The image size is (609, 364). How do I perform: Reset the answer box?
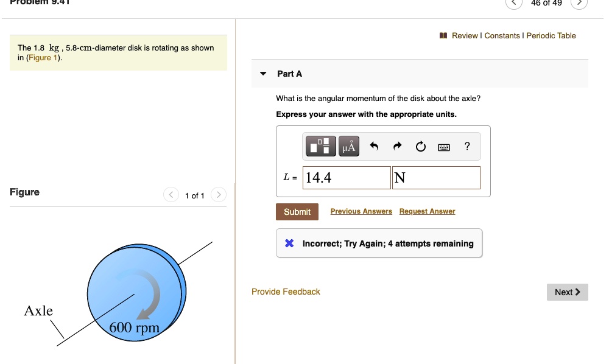tap(421, 146)
